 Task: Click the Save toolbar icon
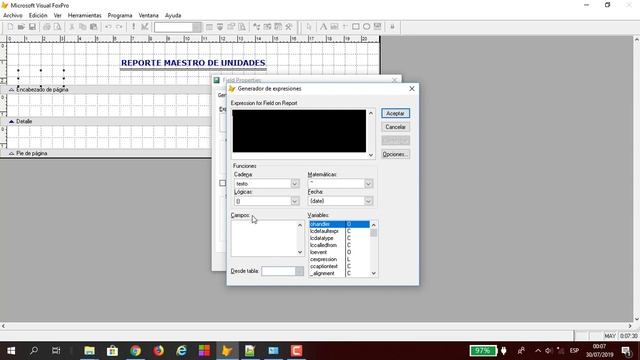pos(32,27)
